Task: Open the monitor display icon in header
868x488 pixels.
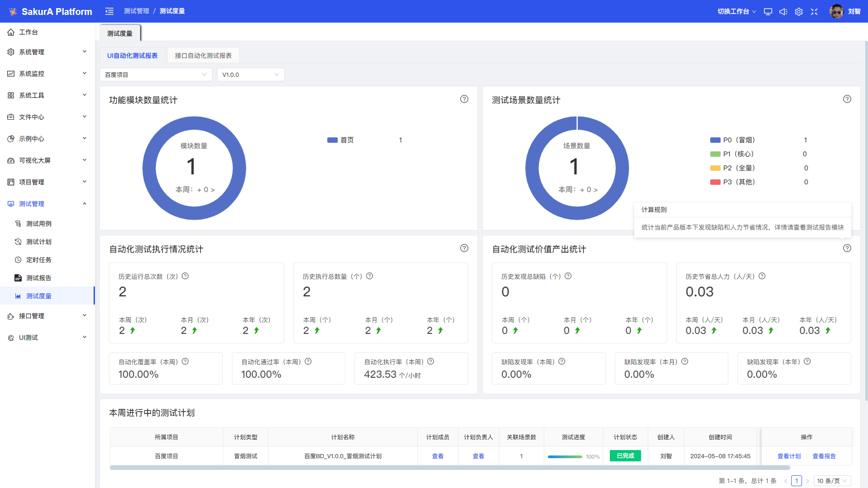Action: 768,12
